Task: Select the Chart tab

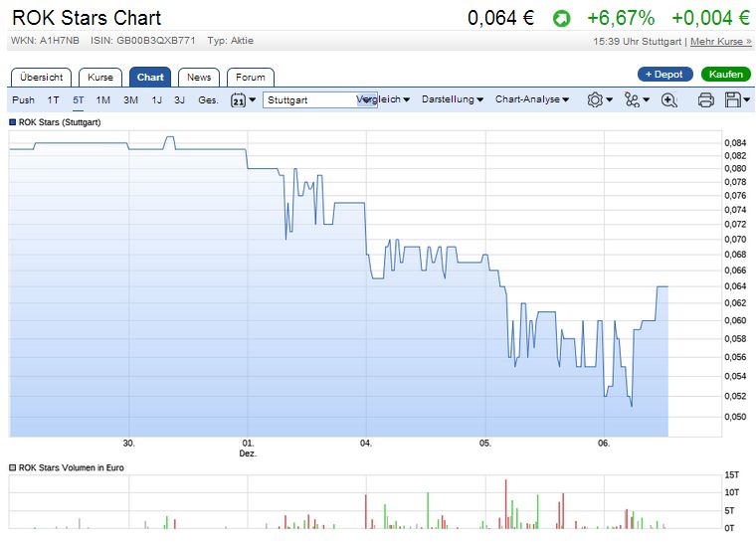Action: pos(150,77)
